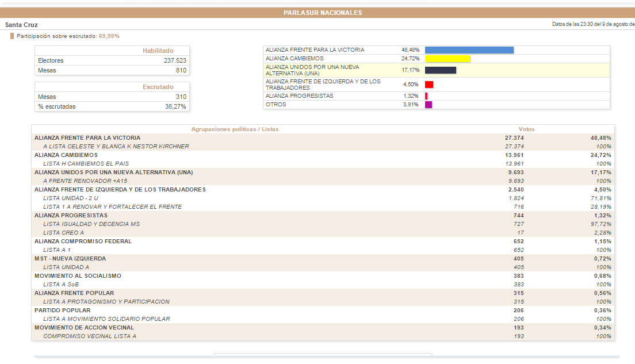Click the PARLASUR NACIONALES header banner

(x=317, y=13)
